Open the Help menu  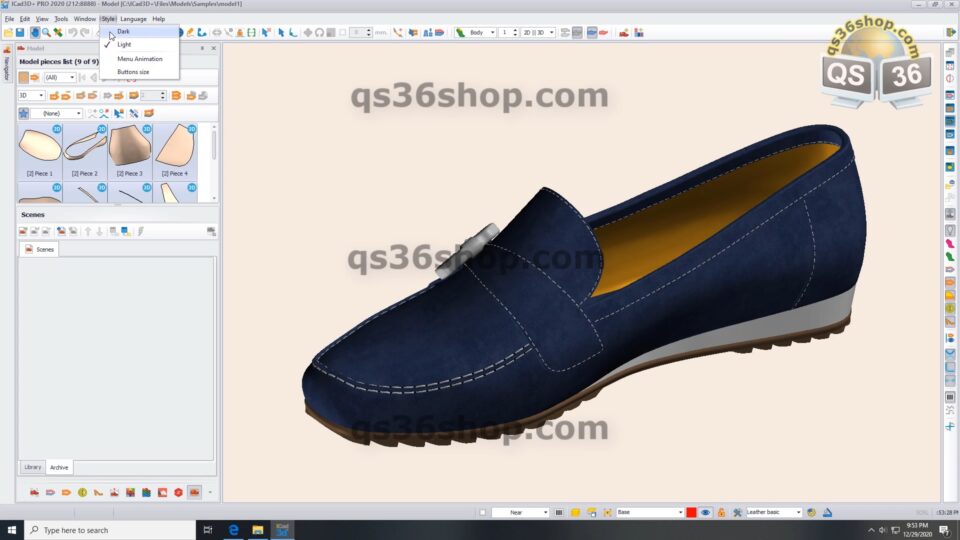pyautogui.click(x=159, y=19)
